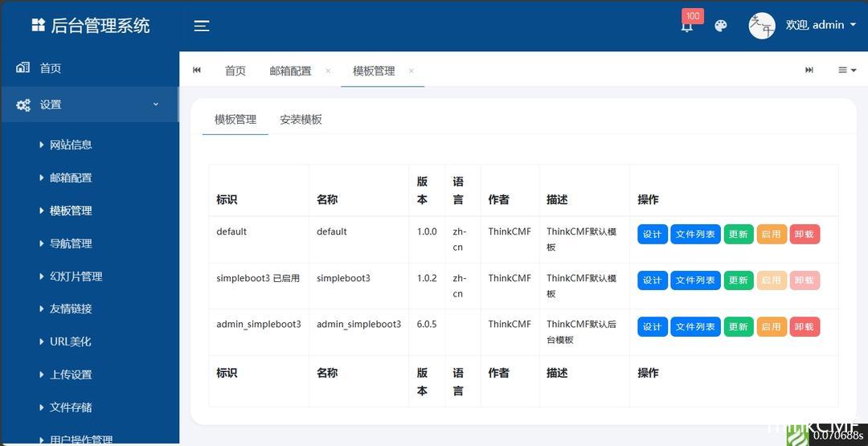Click the 设置 gears icon in the sidebar
Viewport: 868px width, 446px height.
point(23,104)
